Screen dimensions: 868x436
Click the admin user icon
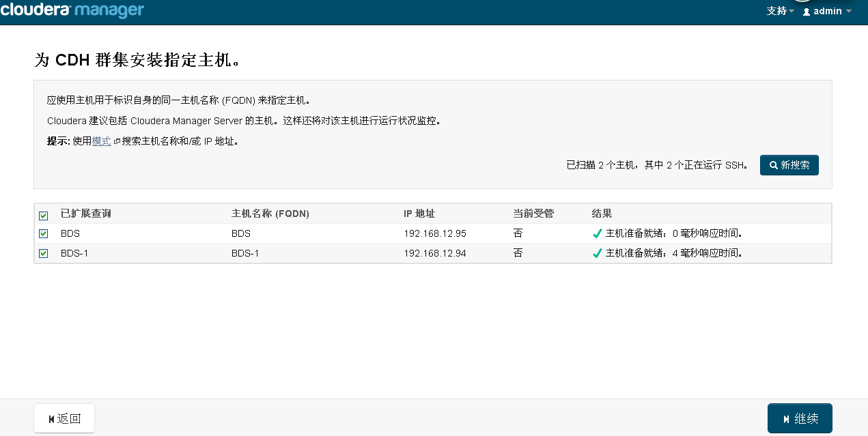click(807, 12)
